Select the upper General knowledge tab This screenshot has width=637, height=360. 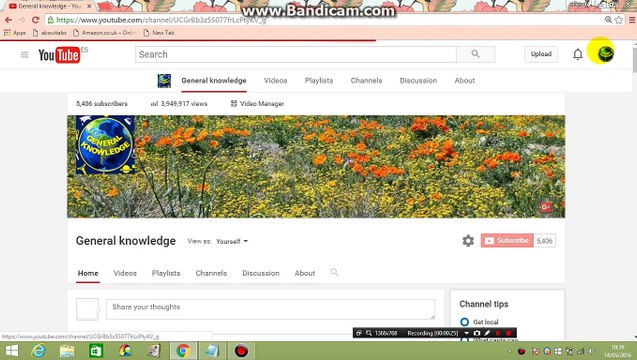pyautogui.click(x=214, y=80)
